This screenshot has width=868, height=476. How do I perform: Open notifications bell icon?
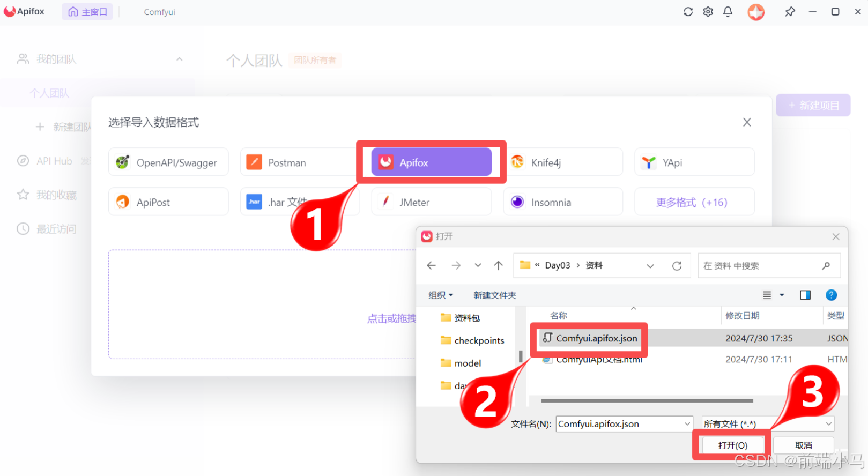728,12
